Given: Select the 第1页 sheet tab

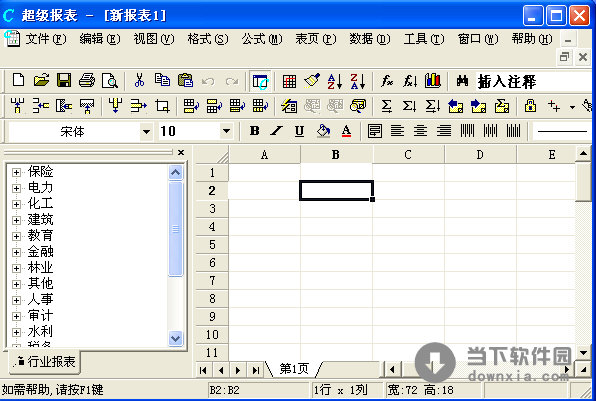Looking at the screenshot, I should point(294,368).
